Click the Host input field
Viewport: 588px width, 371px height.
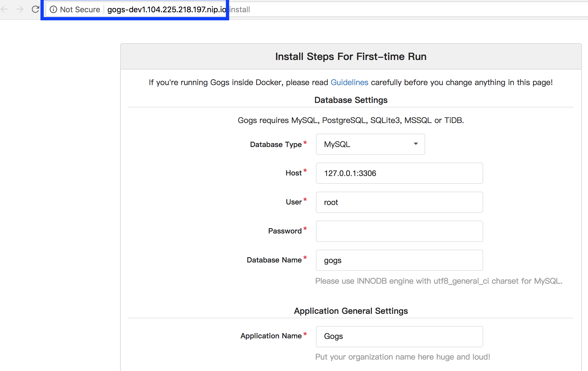399,173
